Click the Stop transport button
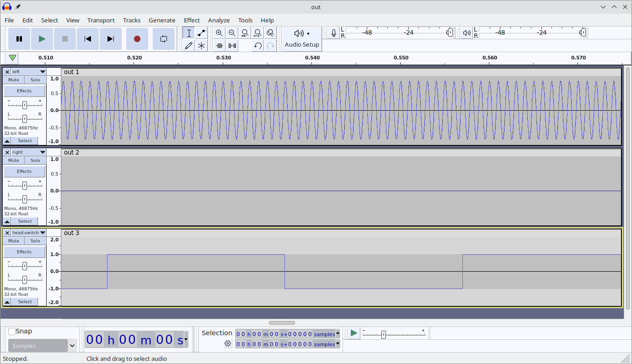Viewport: 632px width, 364px height. (x=65, y=39)
